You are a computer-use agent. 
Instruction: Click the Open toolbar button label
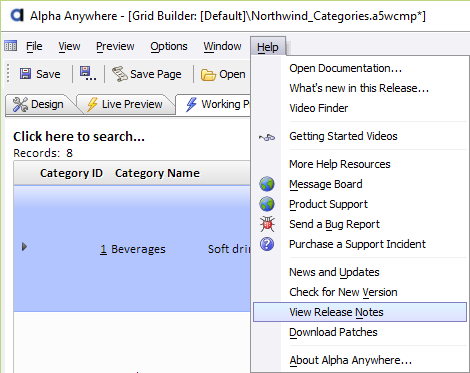(232, 74)
